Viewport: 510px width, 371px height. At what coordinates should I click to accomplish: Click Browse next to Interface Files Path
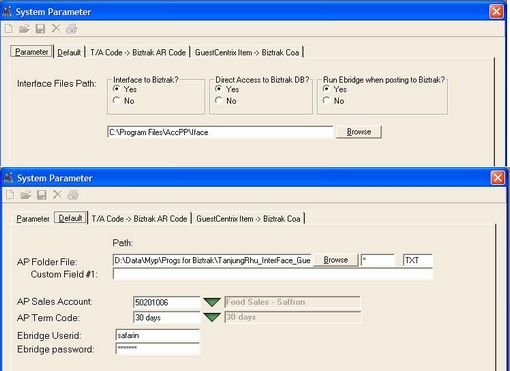pyautogui.click(x=359, y=132)
